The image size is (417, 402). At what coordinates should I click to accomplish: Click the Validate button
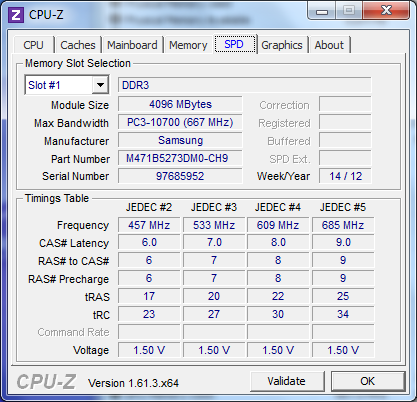click(286, 381)
